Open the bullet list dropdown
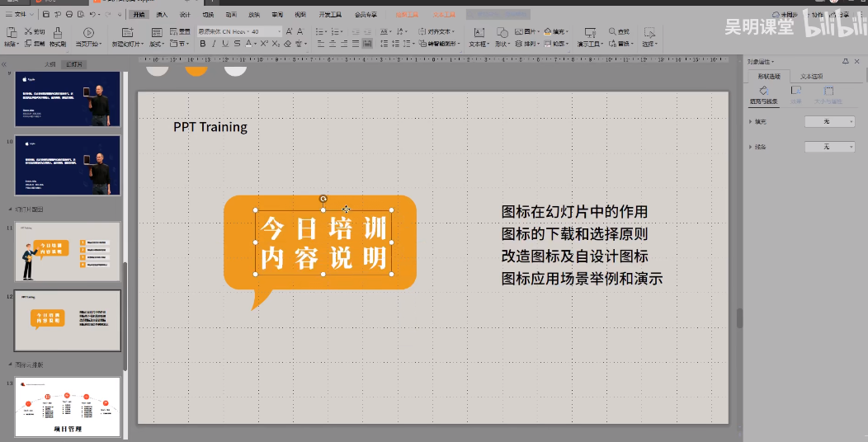This screenshot has height=442, width=868. pyautogui.click(x=327, y=31)
